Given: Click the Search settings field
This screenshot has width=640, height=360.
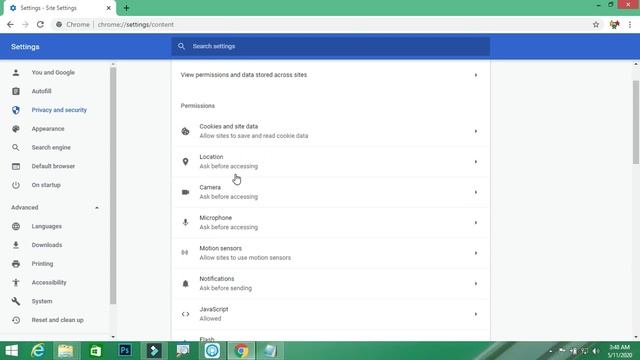Looking at the screenshot, I should click(x=331, y=47).
